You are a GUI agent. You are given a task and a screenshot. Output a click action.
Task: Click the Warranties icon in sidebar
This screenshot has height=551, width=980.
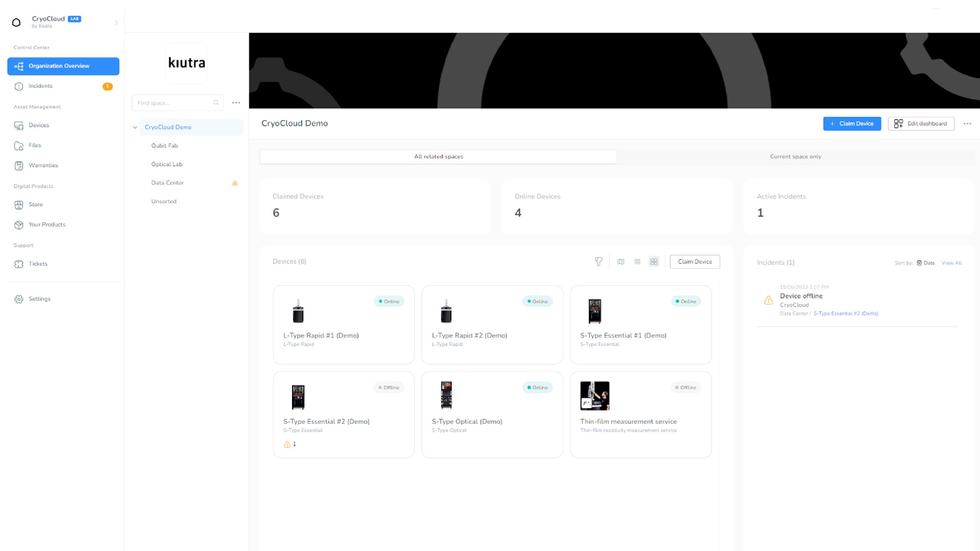(x=18, y=165)
